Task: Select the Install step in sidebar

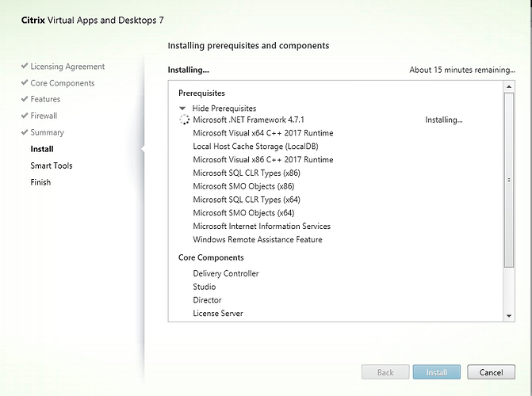Action: (42, 149)
